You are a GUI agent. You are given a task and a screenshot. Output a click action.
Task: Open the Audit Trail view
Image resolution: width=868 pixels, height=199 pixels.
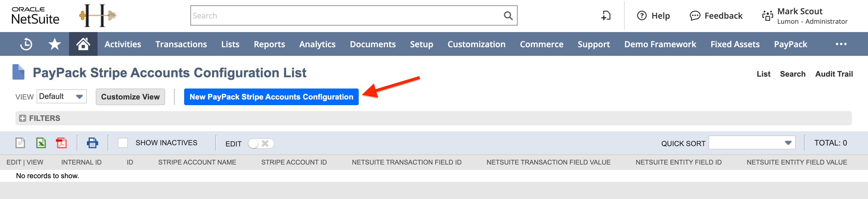tap(834, 74)
